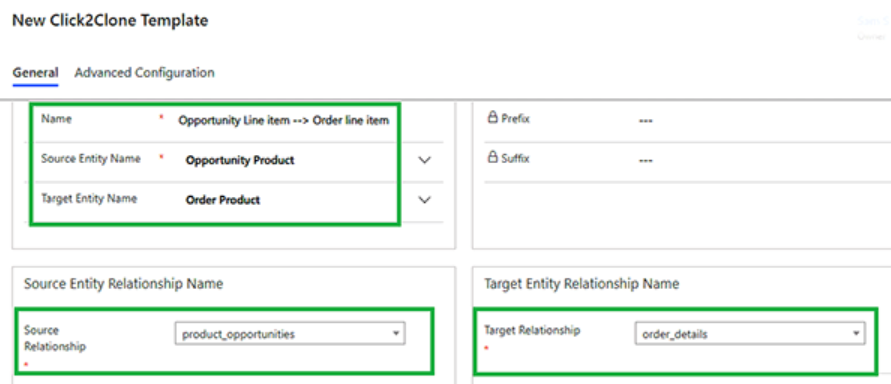Click the New Click2Clone Template title
Screen dimensions: 891x384
(110, 21)
